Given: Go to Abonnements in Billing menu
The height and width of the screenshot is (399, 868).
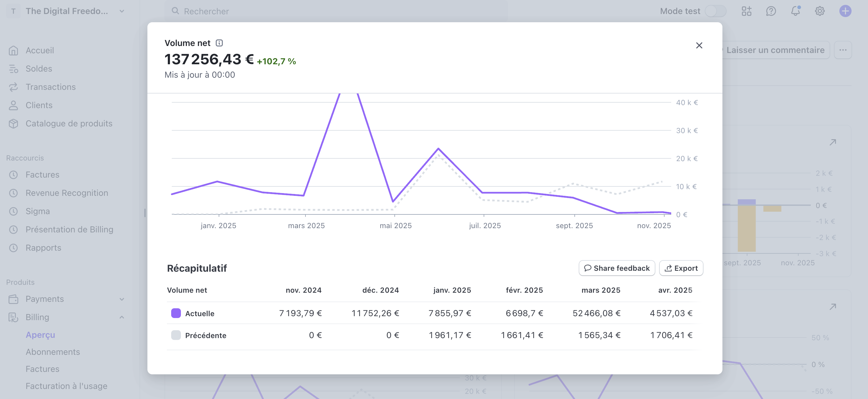Looking at the screenshot, I should 53,352.
